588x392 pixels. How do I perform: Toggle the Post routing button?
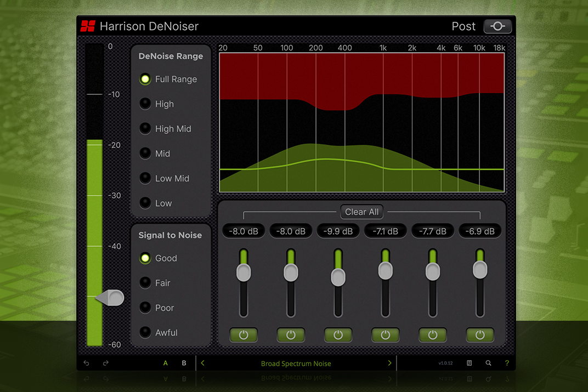pos(497,26)
